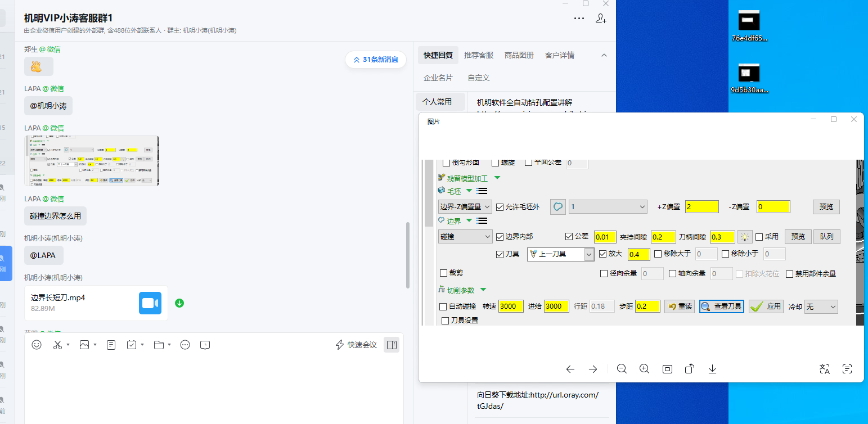Click the message 碰撞边界怎么用
Viewport: 868px width, 424px height.
point(55,216)
